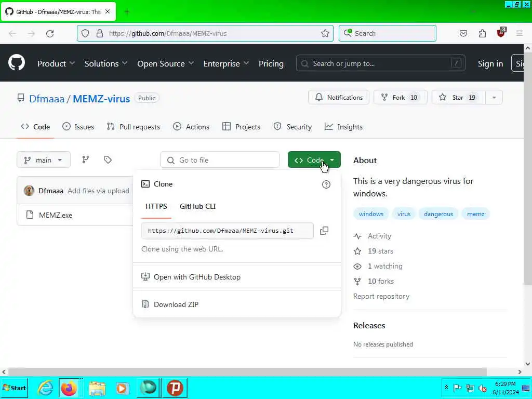532x399 pixels.
Task: Open a new browser tab
Action: pyautogui.click(x=127, y=12)
